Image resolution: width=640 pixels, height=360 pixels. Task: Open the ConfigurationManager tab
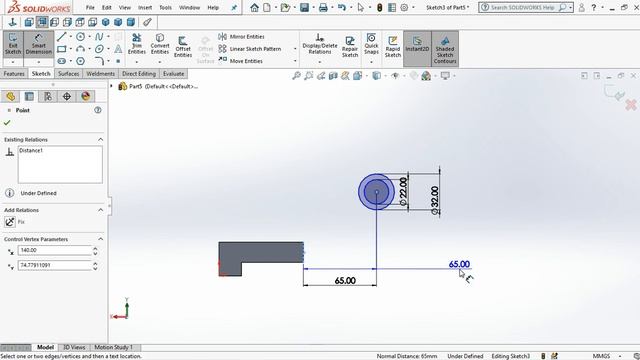click(48, 96)
